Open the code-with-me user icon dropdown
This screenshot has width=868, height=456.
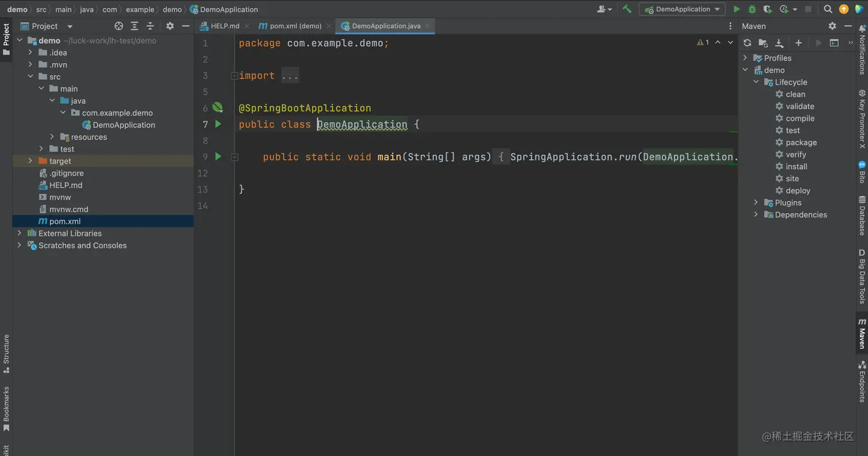(604, 9)
